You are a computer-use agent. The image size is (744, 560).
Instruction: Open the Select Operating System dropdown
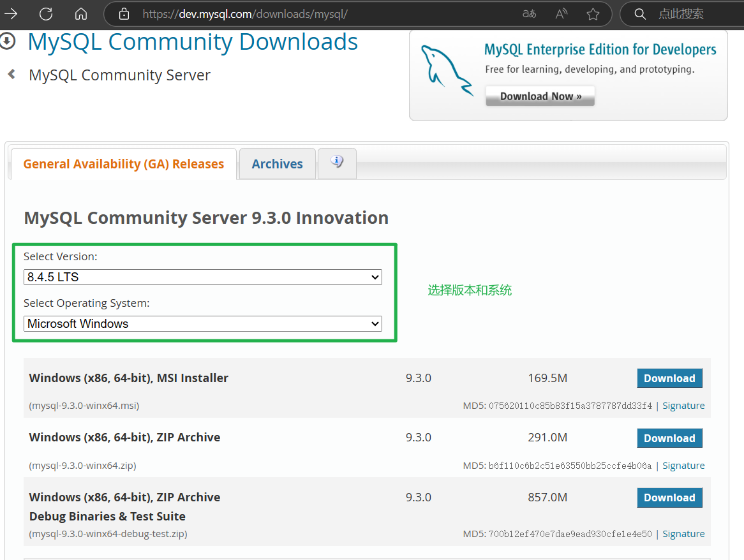pyautogui.click(x=203, y=323)
